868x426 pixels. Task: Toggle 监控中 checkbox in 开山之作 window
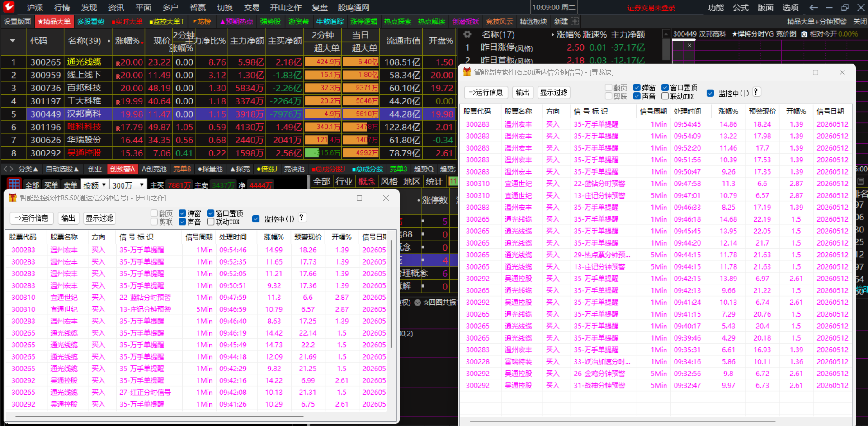pyautogui.click(x=256, y=219)
